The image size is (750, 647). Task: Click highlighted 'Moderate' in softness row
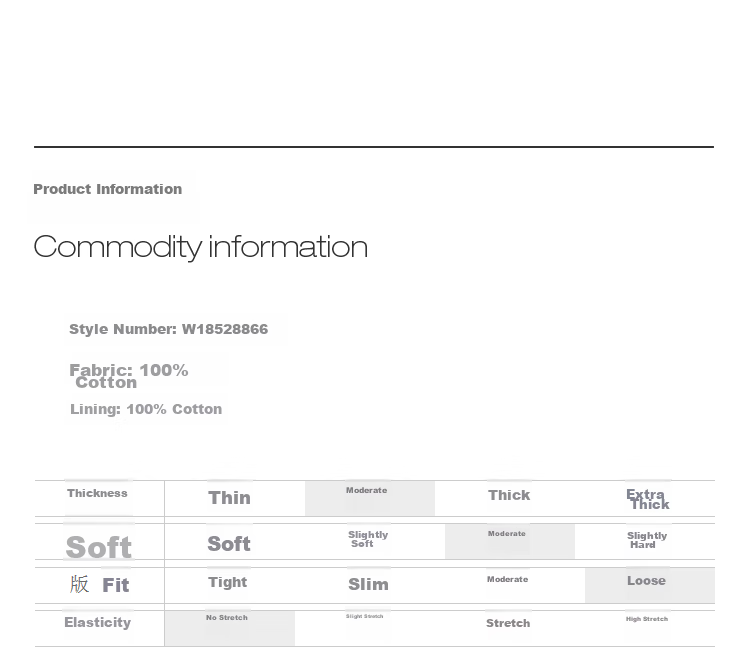[507, 534]
